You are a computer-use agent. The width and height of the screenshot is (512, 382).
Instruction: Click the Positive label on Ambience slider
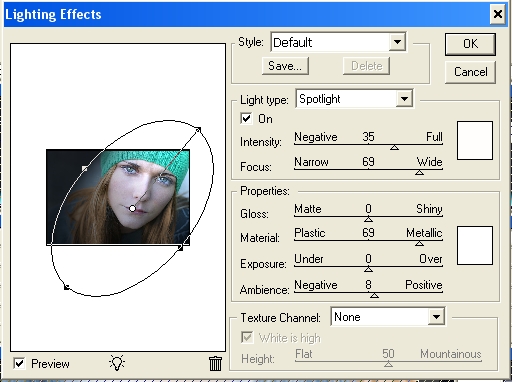click(x=424, y=285)
